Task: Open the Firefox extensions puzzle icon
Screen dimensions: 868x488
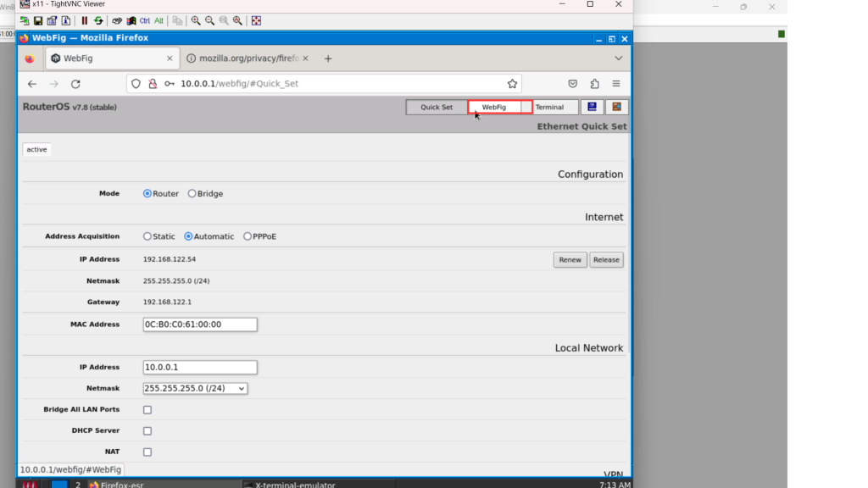Action: pyautogui.click(x=594, y=84)
